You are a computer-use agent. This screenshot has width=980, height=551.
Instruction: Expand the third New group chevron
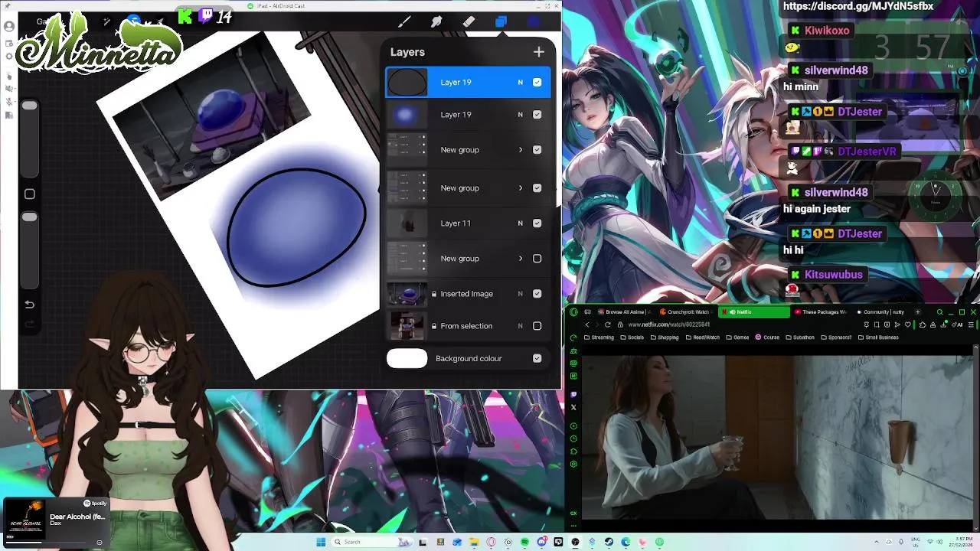coord(520,259)
